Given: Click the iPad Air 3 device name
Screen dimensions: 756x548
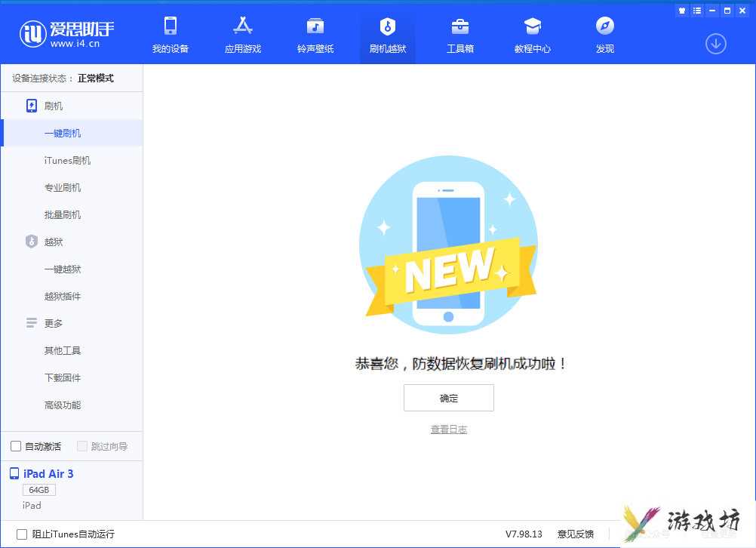Looking at the screenshot, I should point(48,474).
